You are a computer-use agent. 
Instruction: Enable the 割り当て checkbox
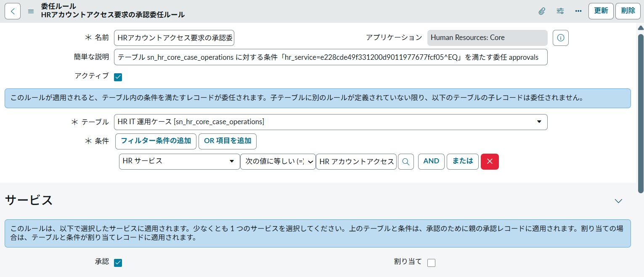[431, 263]
